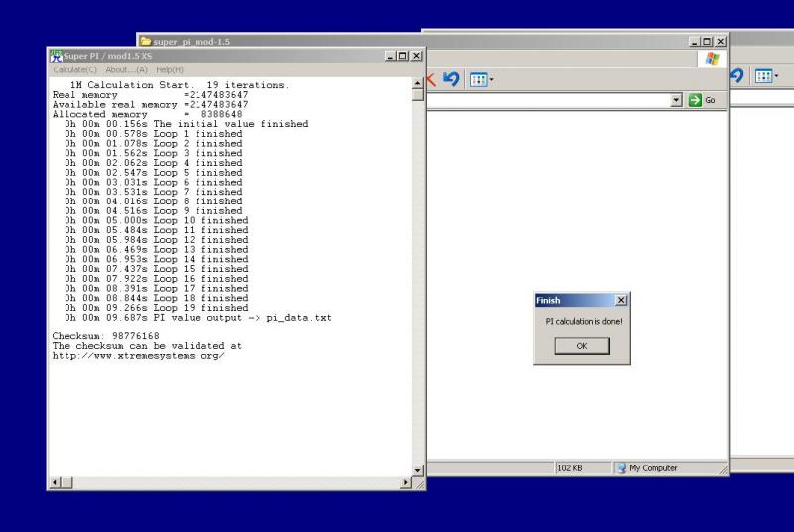This screenshot has height=532, width=794.
Task: Click the green Go button
Action: click(x=702, y=100)
